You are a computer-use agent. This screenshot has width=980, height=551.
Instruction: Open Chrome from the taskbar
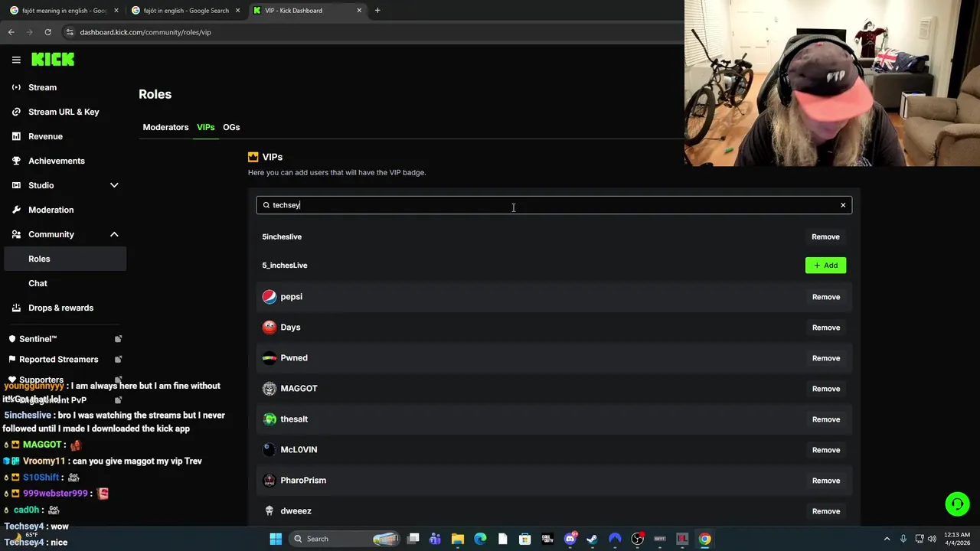[704, 539]
